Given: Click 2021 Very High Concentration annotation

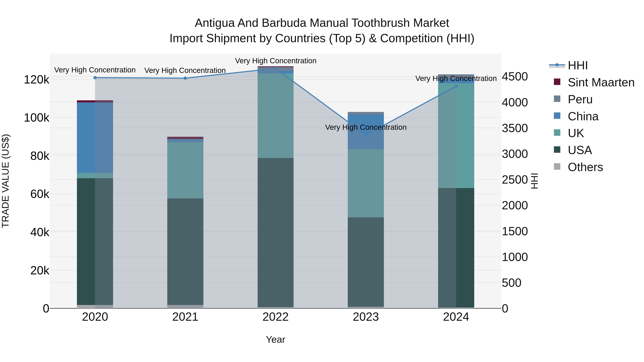Looking at the screenshot, I should pyautogui.click(x=185, y=70).
